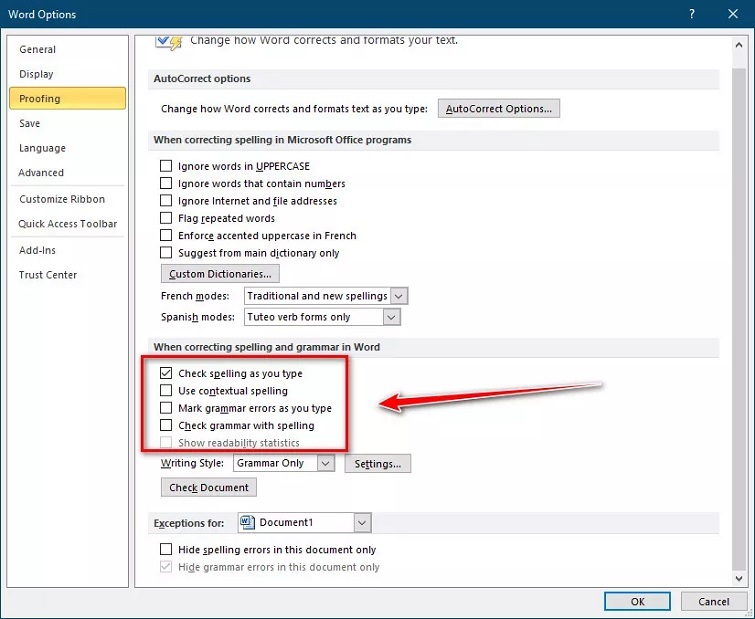Expand the Exceptions for document dropdown
This screenshot has width=755, height=619.
(x=361, y=522)
